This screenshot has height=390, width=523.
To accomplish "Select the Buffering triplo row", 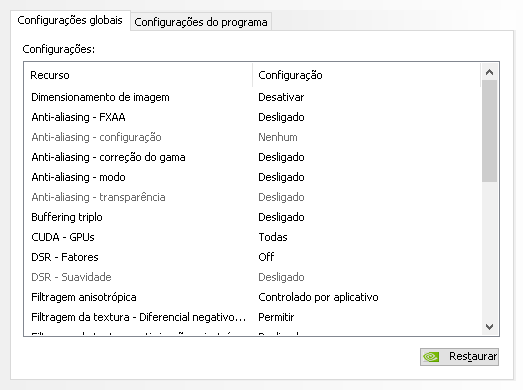I will coord(253,217).
